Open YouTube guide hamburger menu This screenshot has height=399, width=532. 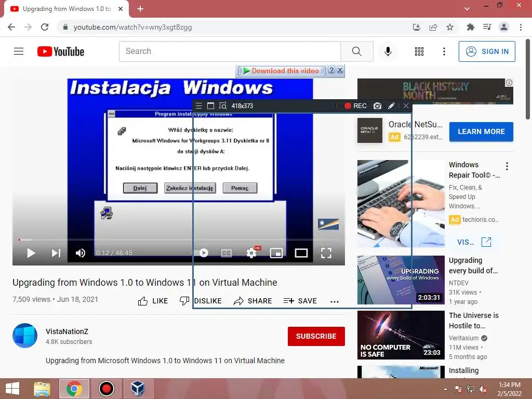[19, 51]
